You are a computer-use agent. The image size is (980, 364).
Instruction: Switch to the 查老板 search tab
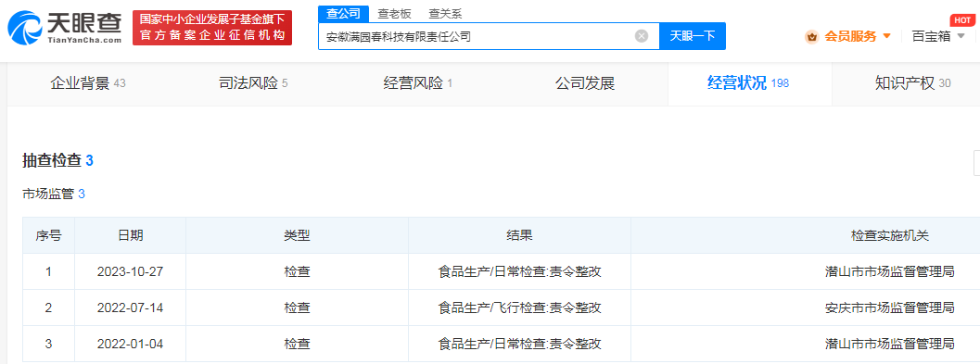[394, 15]
